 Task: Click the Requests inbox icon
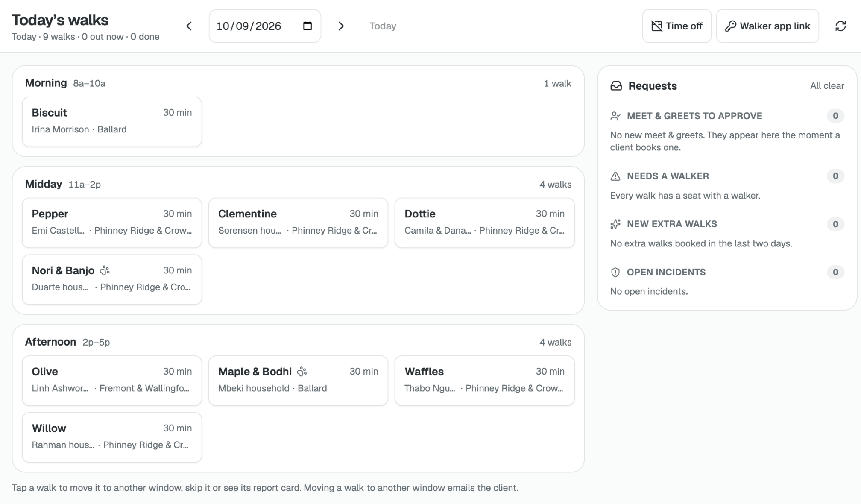pos(616,86)
